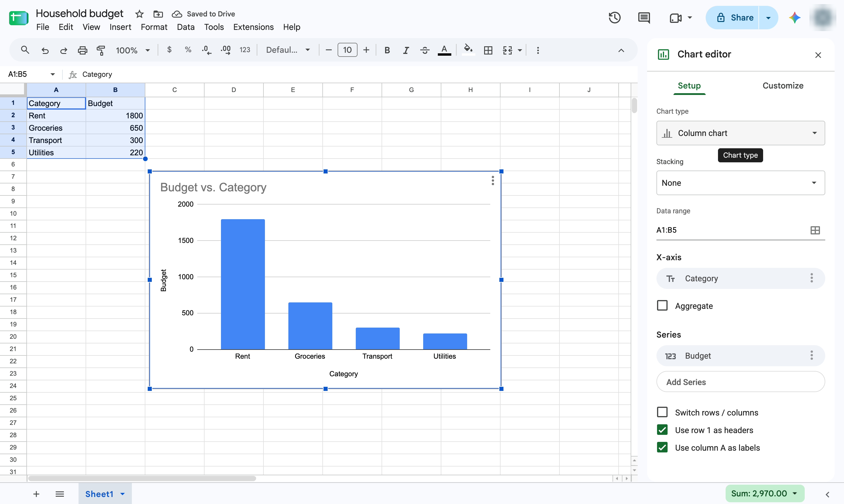Open the Sheet1 tab options arrow
The width and height of the screenshot is (844, 504).
pos(122,494)
